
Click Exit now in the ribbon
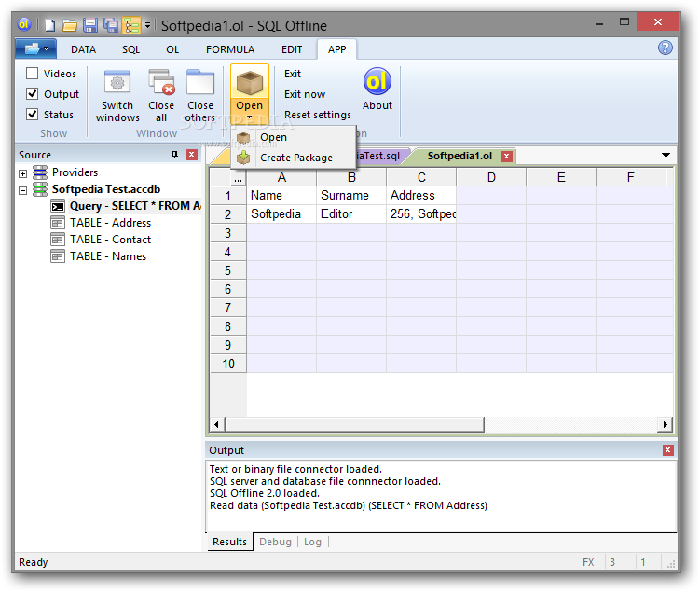click(x=305, y=94)
